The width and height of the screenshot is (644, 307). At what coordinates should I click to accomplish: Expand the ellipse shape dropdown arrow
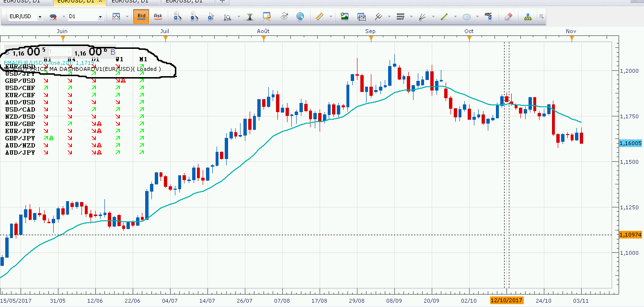pos(477,17)
